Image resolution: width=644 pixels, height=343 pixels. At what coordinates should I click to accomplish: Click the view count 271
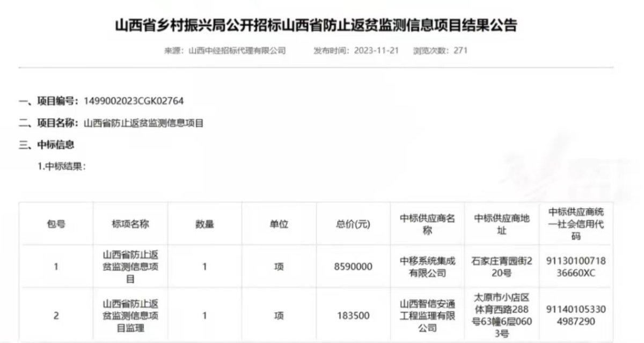tap(460, 51)
